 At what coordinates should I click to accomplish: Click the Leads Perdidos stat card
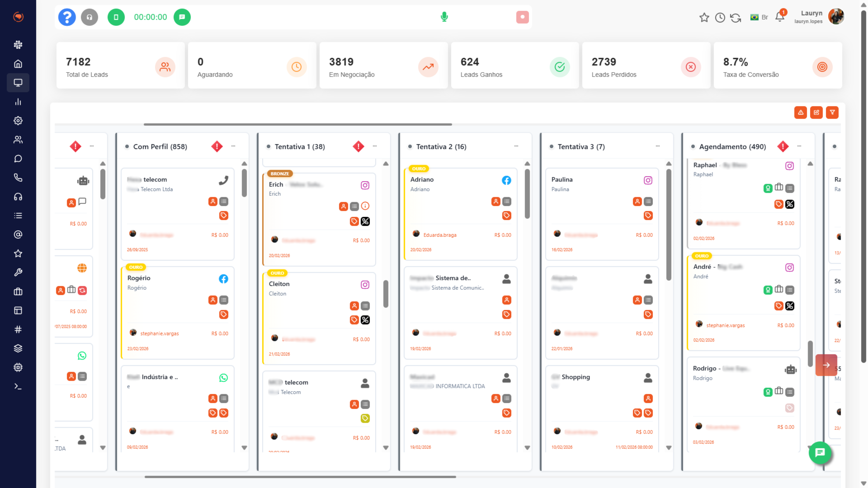click(646, 65)
